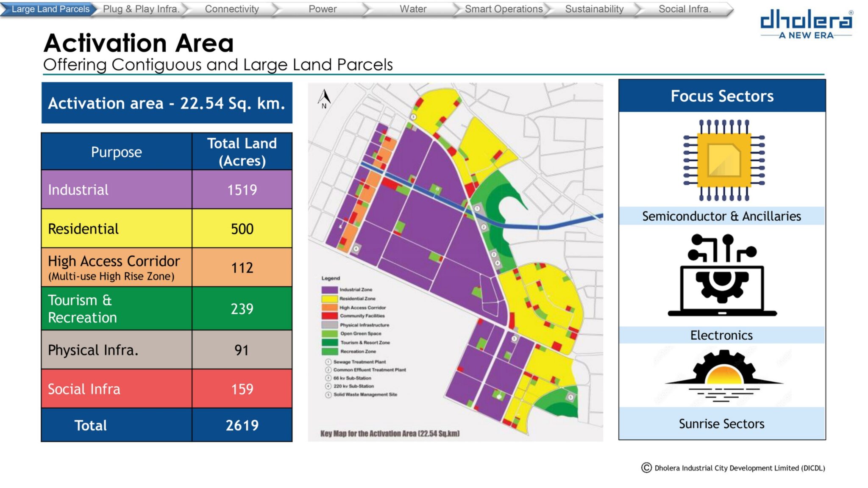The height and width of the screenshot is (488, 868).
Task: Select the Social Infra. tab
Action: [685, 9]
